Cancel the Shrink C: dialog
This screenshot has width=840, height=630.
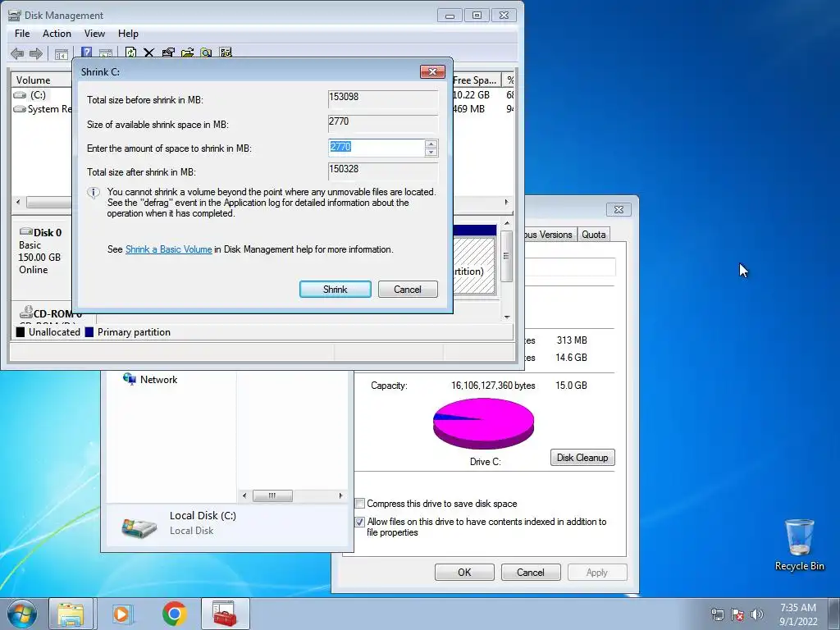pyautogui.click(x=408, y=290)
